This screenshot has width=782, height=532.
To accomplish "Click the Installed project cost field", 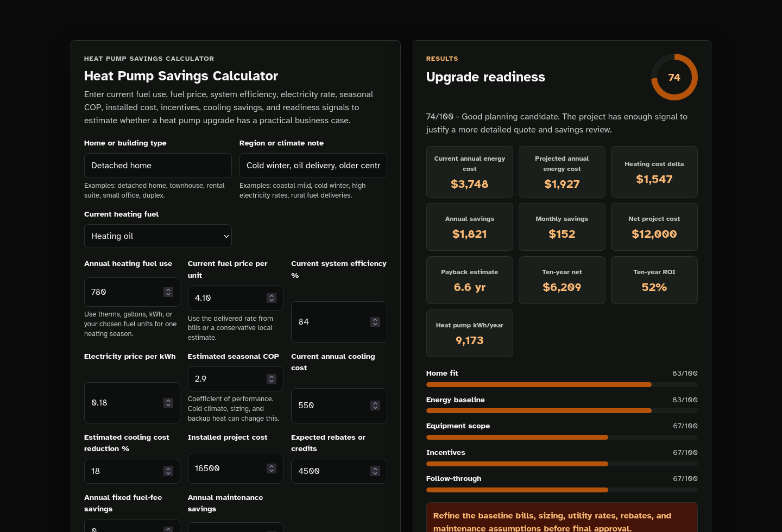I will click(x=236, y=468).
